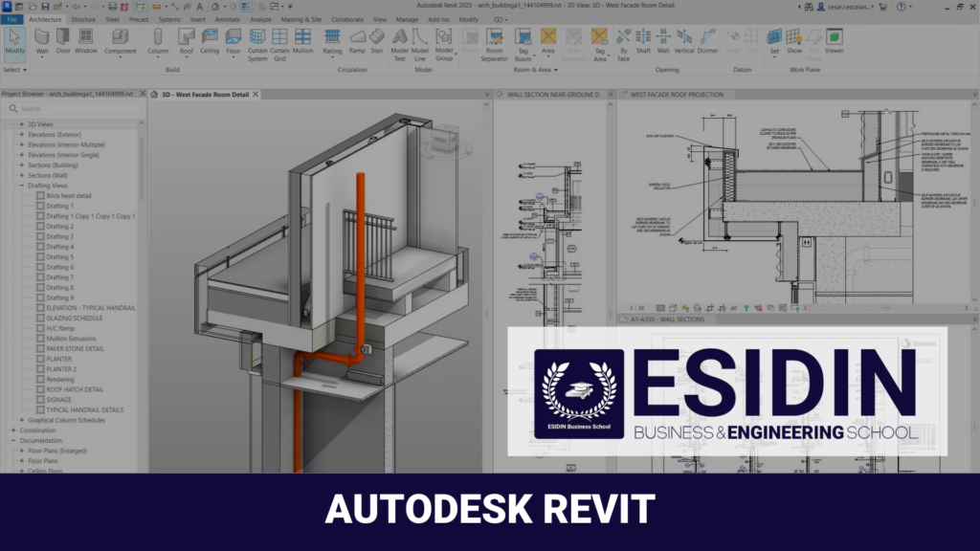Click the Project Browser search field
Viewport: 980px width, 551px height.
point(77,109)
